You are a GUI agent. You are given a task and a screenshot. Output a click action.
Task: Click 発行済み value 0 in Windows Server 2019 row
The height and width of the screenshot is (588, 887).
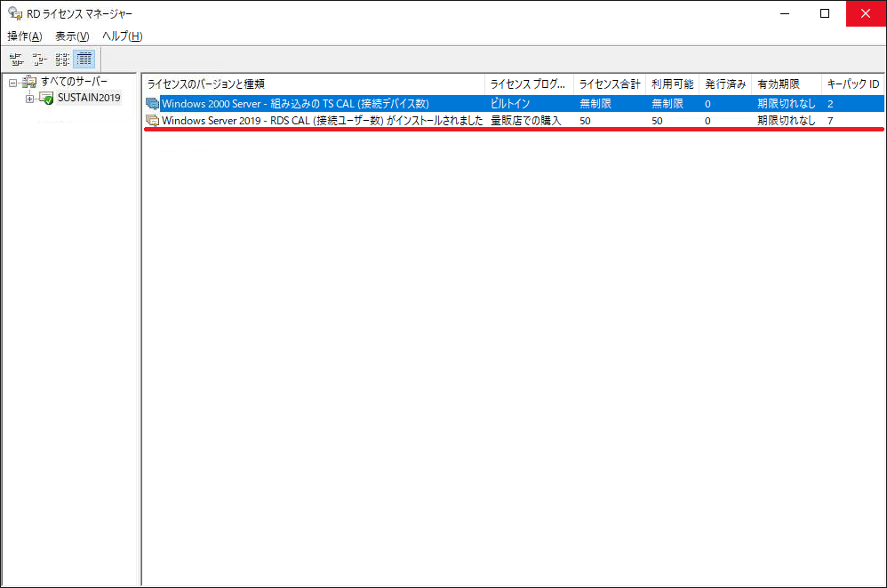click(x=707, y=121)
